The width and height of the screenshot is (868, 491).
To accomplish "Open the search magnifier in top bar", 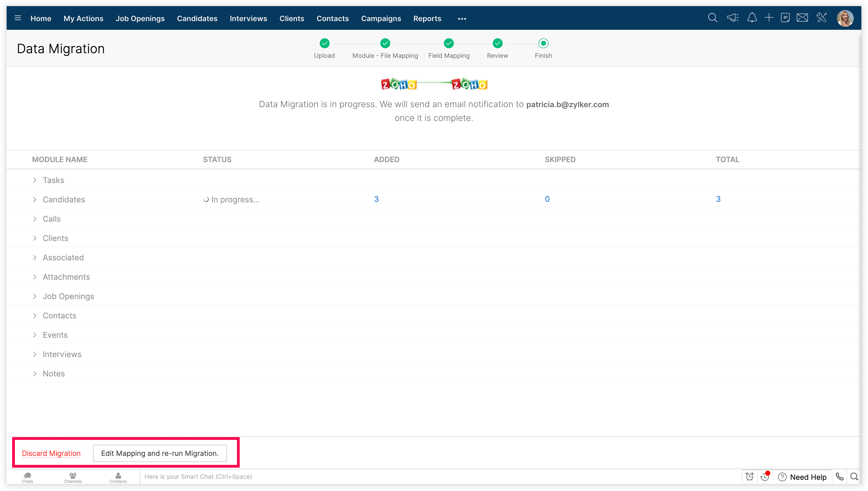I will pos(712,18).
